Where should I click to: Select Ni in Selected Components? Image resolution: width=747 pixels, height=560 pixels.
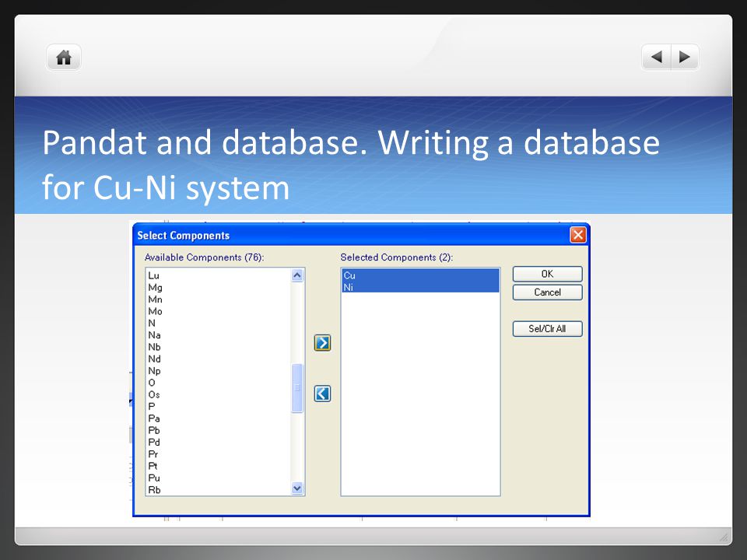point(420,287)
